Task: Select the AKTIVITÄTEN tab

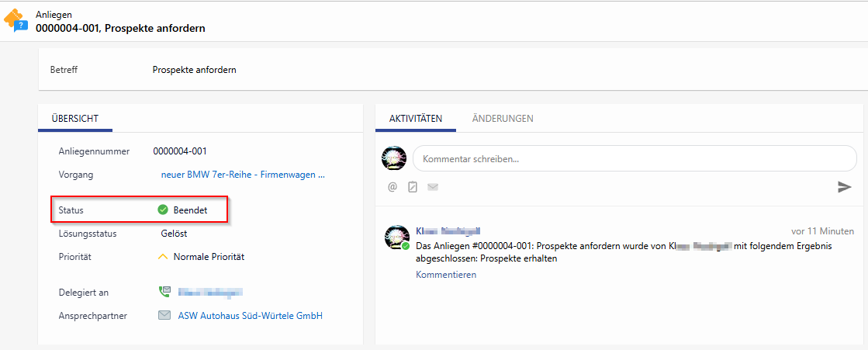Action: pyautogui.click(x=416, y=119)
